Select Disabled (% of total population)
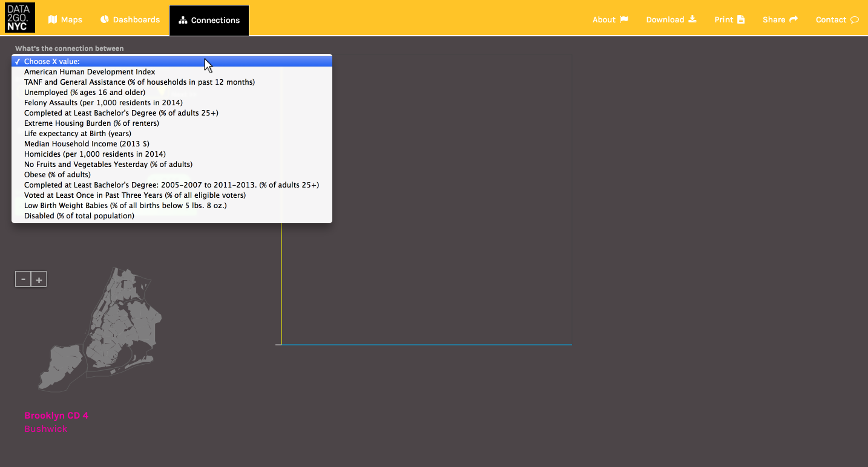This screenshot has width=868, height=467. pyautogui.click(x=172, y=216)
